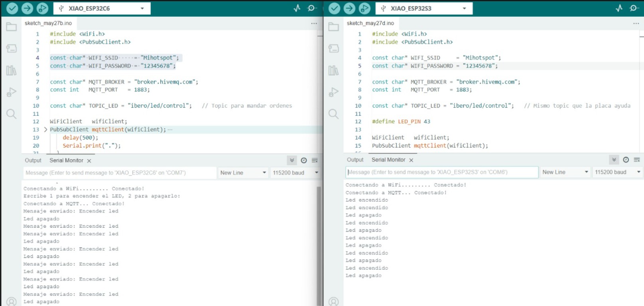Screen dimensions: 644x306
Task: Open Debug panel in left window sidebar
Action: click(x=11, y=93)
